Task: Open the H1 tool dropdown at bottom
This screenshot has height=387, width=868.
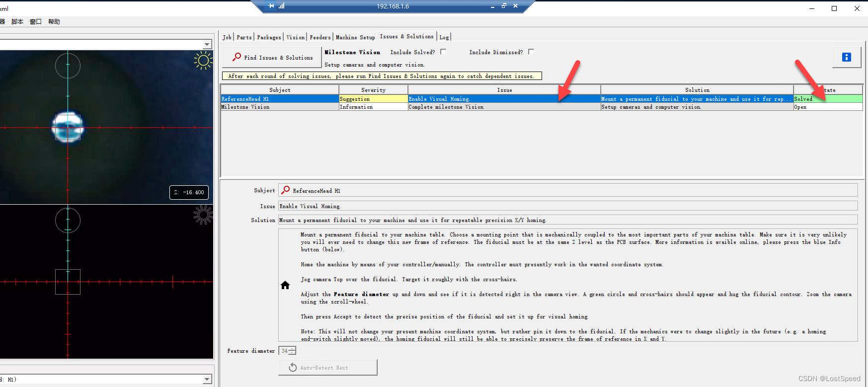Action: click(x=207, y=380)
